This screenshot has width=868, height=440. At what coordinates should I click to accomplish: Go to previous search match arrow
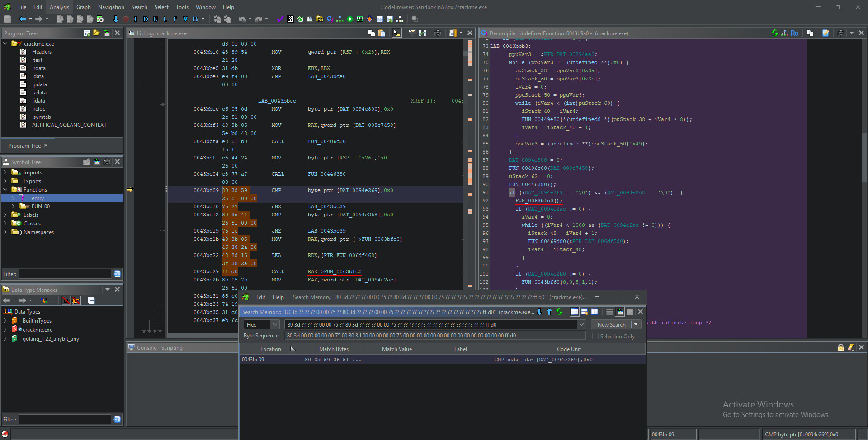point(549,312)
